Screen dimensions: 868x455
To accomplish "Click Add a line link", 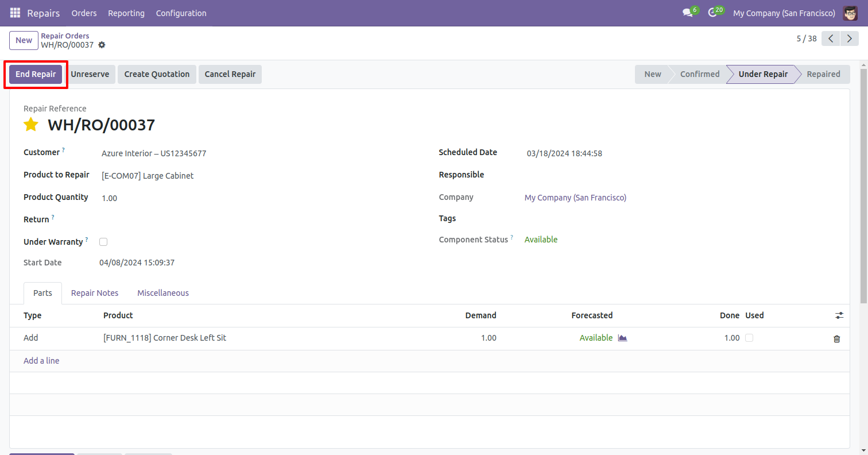I will [41, 361].
